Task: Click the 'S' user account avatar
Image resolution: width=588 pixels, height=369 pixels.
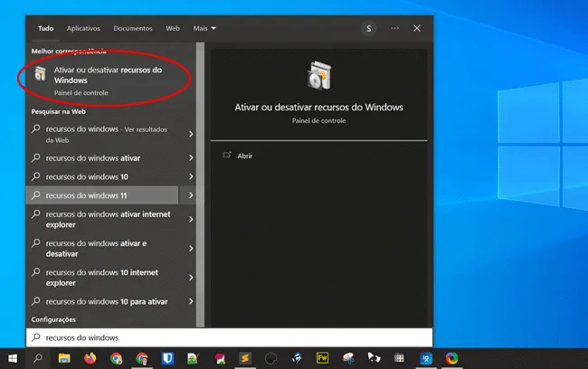Action: (368, 29)
